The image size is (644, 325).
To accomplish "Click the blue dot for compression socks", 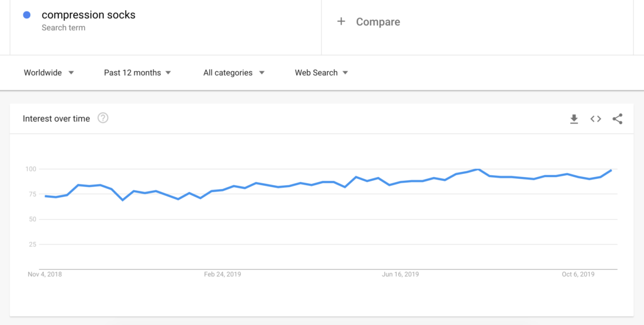I will pos(27,15).
